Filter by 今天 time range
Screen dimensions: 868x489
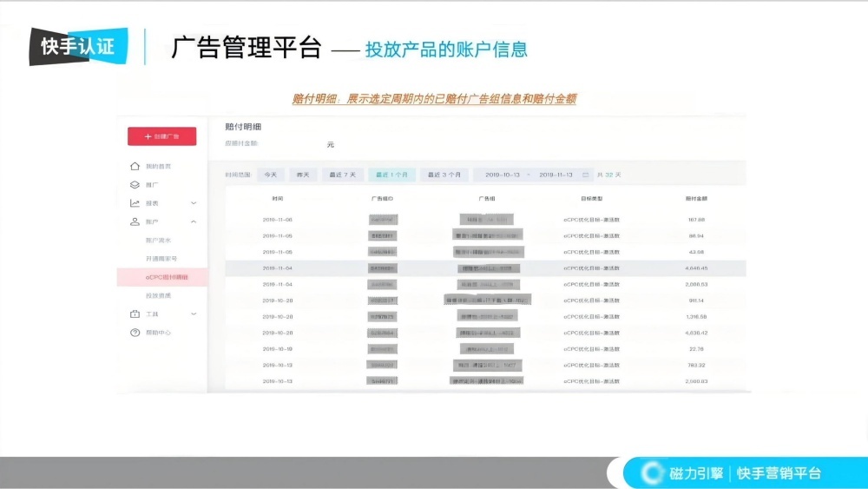coord(271,175)
